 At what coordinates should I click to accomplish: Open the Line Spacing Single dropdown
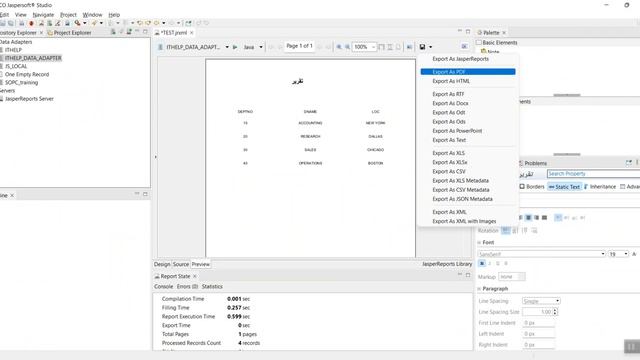[541, 301]
